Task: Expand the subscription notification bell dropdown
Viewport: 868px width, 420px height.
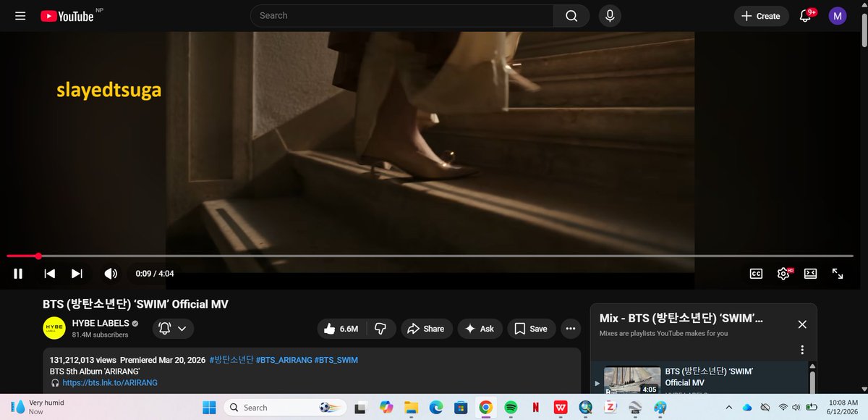Action: [x=173, y=329]
